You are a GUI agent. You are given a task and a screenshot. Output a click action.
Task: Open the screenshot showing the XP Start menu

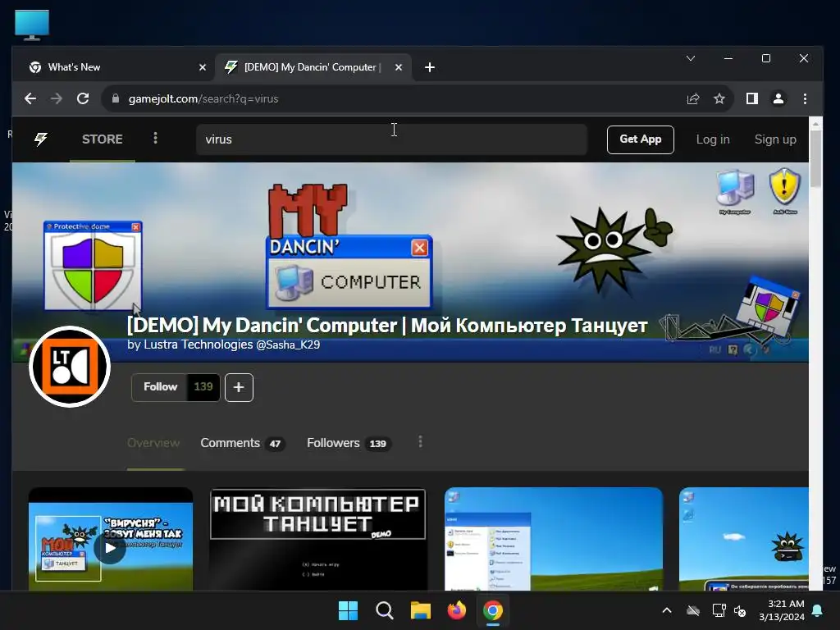coord(554,539)
